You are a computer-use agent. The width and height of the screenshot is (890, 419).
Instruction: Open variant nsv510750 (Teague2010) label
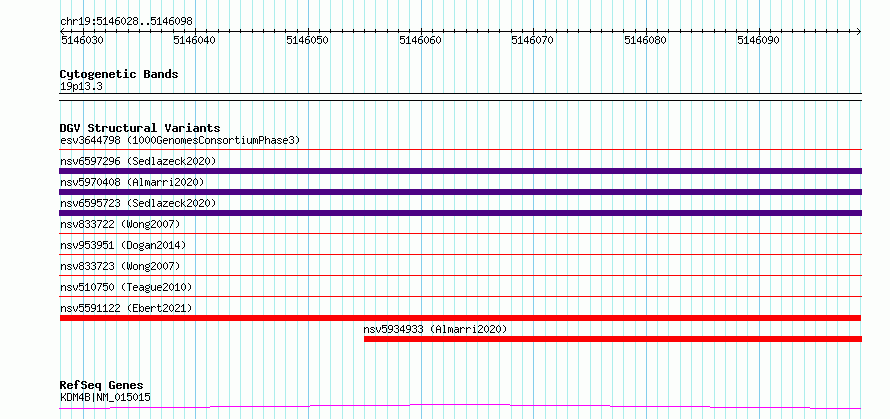[x=126, y=287]
